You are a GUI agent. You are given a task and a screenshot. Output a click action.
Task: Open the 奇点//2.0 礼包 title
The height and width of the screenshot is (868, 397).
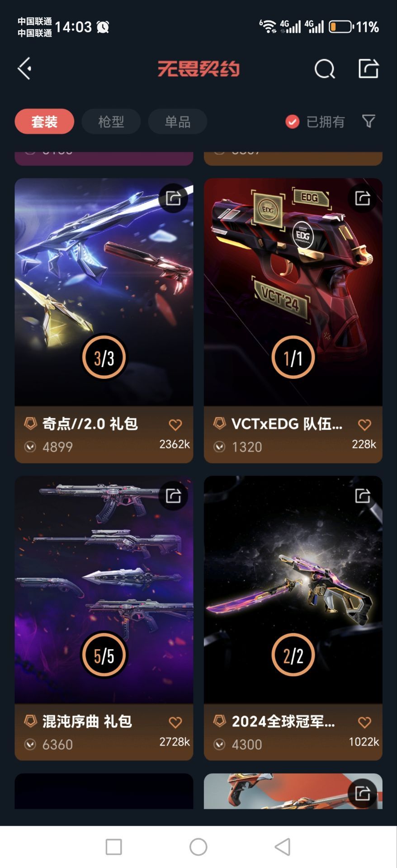pyautogui.click(x=90, y=424)
